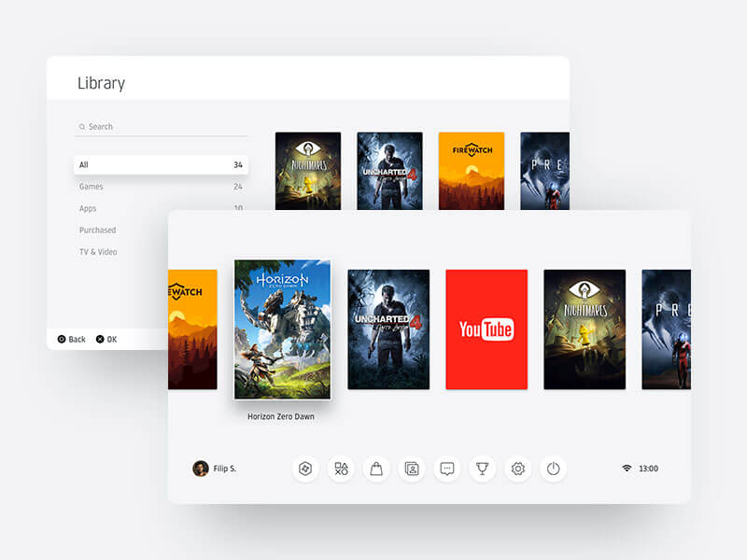Open the messages chat bubble icon
The width and height of the screenshot is (747, 560).
pos(447,469)
